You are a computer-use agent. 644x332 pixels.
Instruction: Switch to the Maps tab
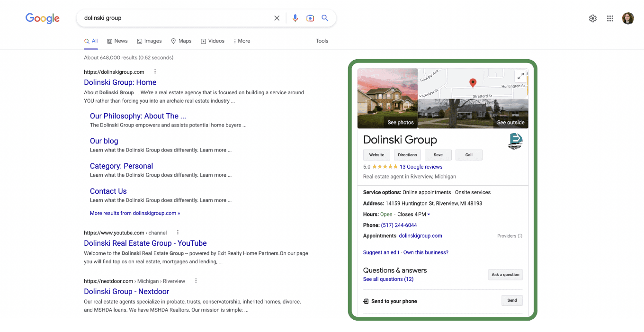(x=181, y=41)
